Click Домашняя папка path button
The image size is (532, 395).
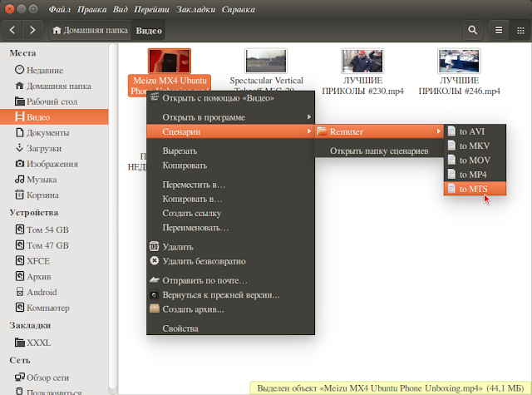(91, 30)
